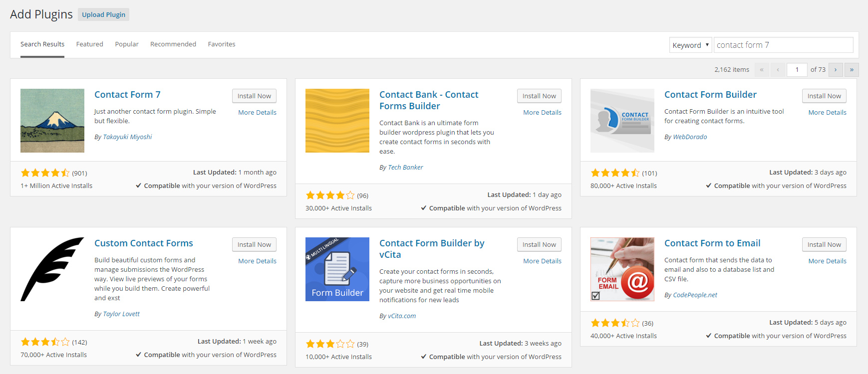Click the 80,000+ Active Installs text
Screen dimensions: 868x374
point(623,186)
